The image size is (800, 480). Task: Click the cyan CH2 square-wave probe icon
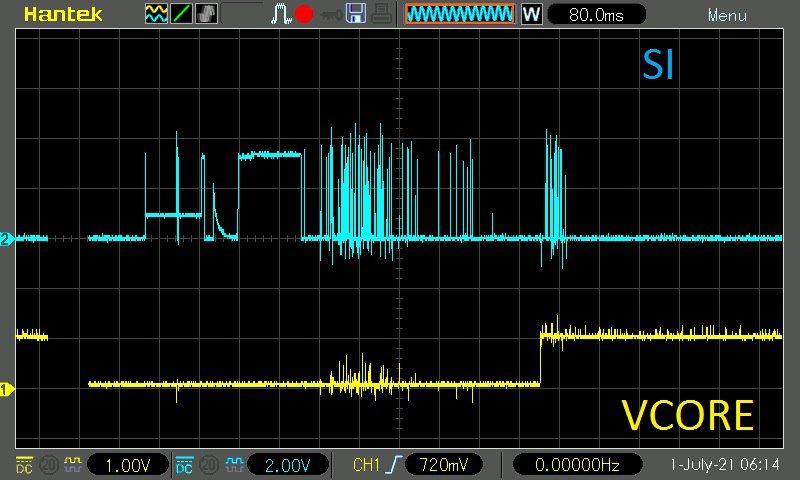[234, 465]
